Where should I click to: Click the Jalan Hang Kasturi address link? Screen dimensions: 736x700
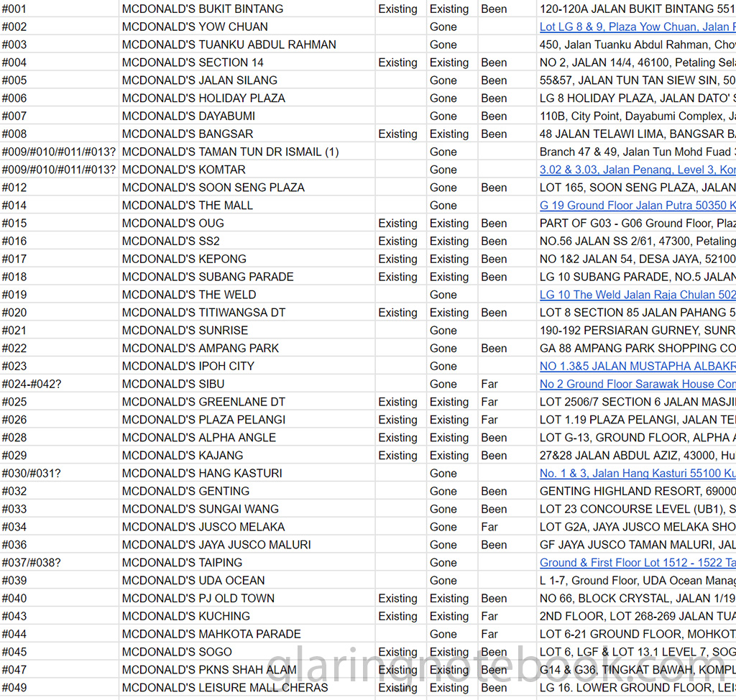click(637, 473)
